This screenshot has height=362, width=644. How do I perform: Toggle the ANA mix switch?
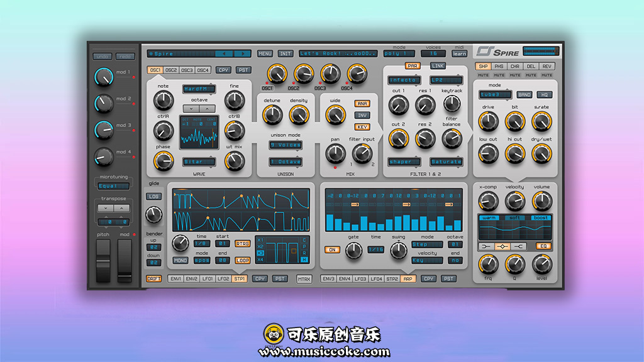point(362,104)
